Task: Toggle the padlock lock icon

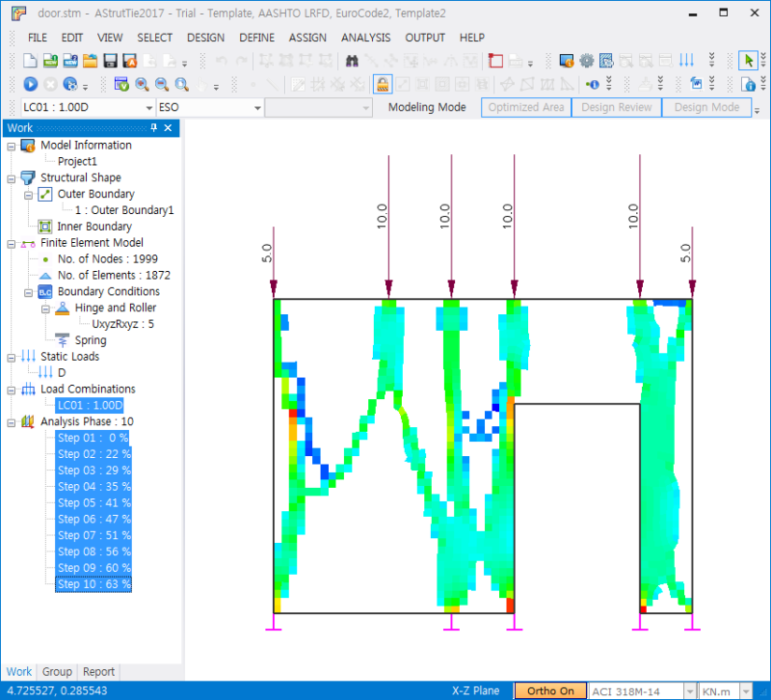Action: [x=383, y=84]
